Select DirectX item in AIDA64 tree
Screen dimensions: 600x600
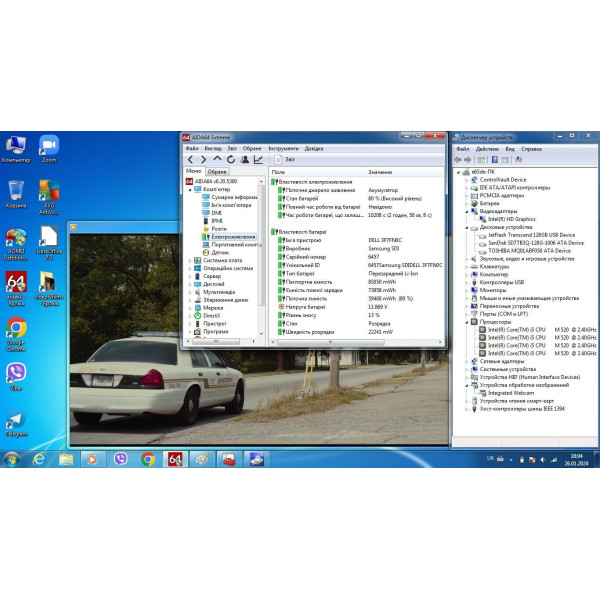[x=207, y=316]
